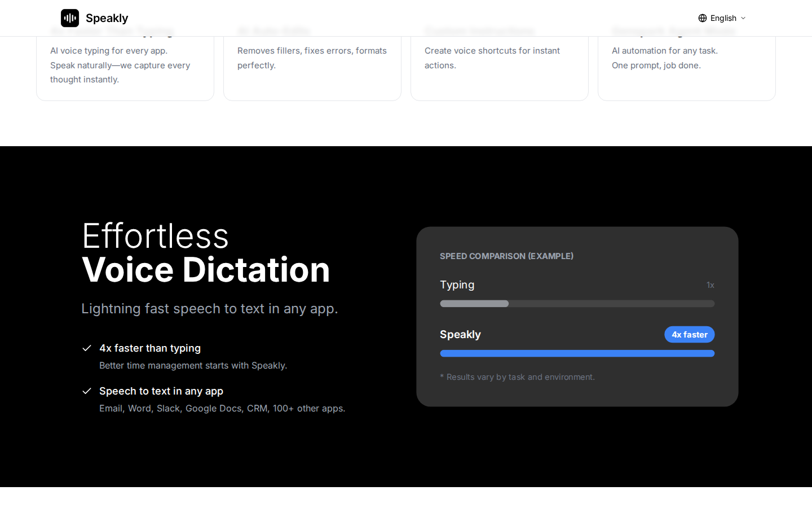Screen dimensions: 812x508
Task: Click the Typing speed progress bar
Action: point(577,304)
